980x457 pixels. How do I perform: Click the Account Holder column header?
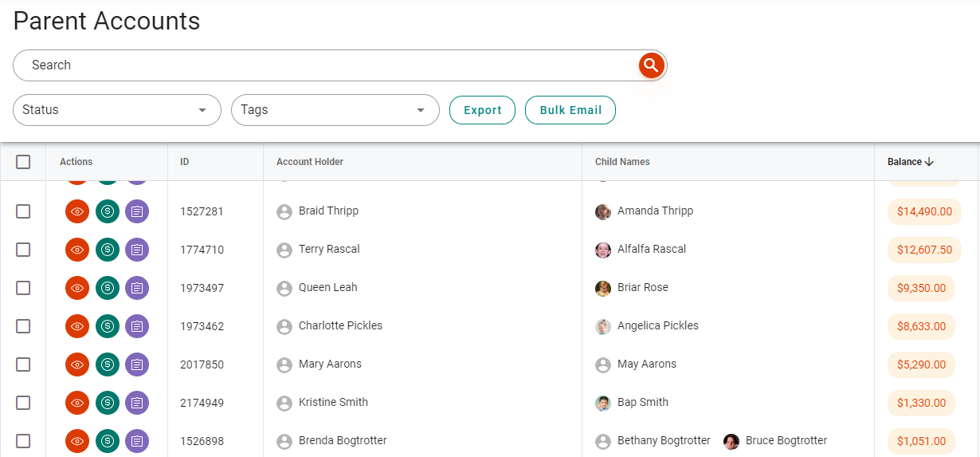[x=310, y=162]
